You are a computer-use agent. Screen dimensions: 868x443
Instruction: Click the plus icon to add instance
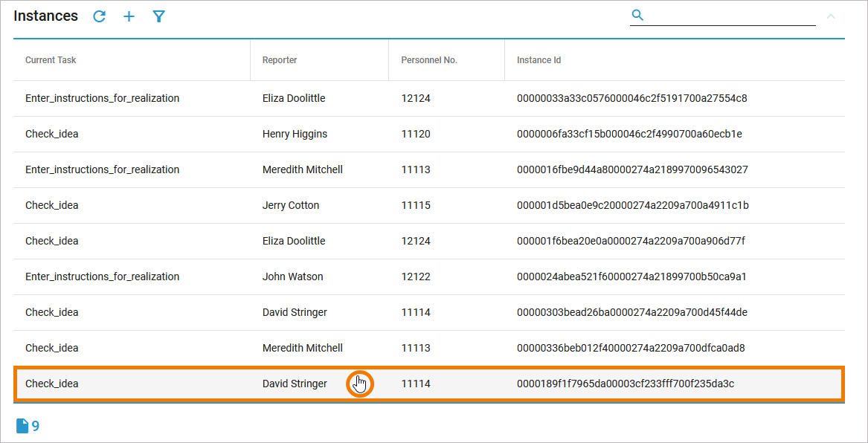coord(129,16)
